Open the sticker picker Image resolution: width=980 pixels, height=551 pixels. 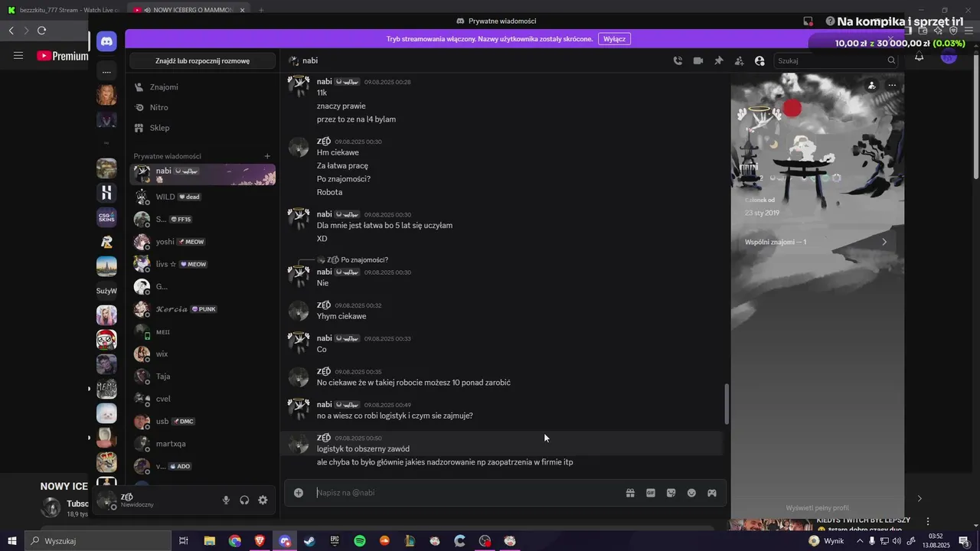click(671, 493)
